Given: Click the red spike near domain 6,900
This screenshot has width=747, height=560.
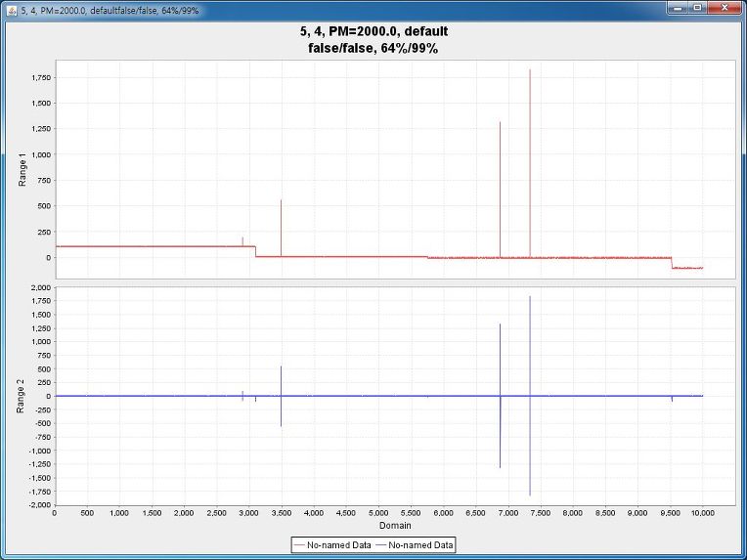Looking at the screenshot, I should point(500,190).
